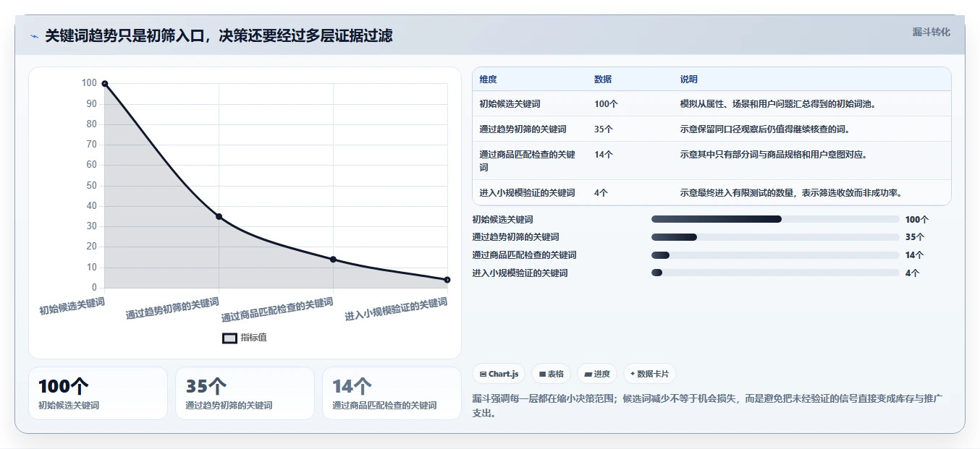980x449 pixels.
Task: Click the 100个 cell in the table
Action: 607,104
